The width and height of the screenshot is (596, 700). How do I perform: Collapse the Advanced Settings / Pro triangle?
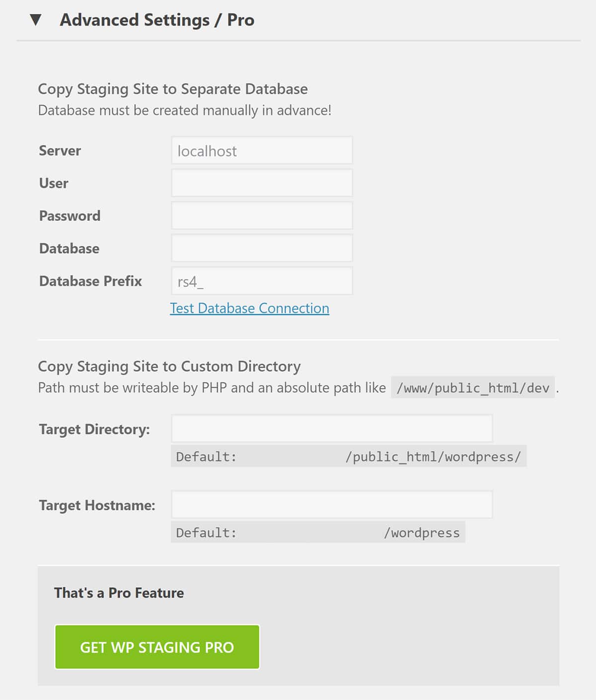(35, 20)
